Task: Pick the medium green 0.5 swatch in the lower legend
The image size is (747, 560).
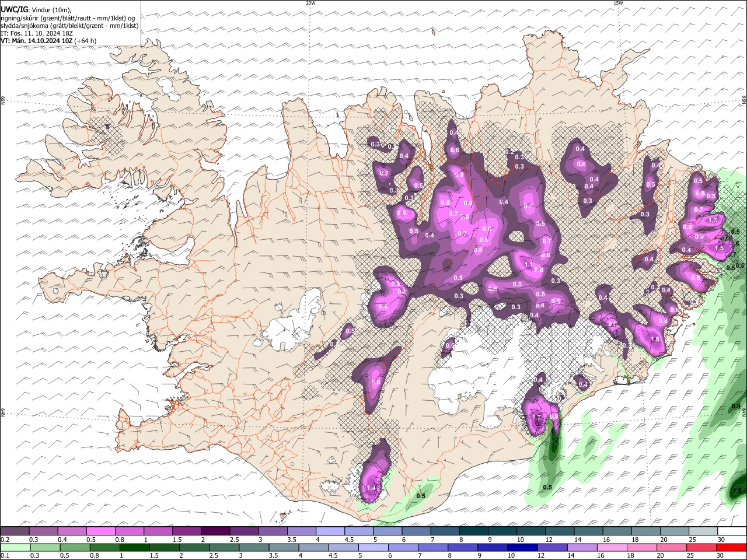Action: pos(75,547)
